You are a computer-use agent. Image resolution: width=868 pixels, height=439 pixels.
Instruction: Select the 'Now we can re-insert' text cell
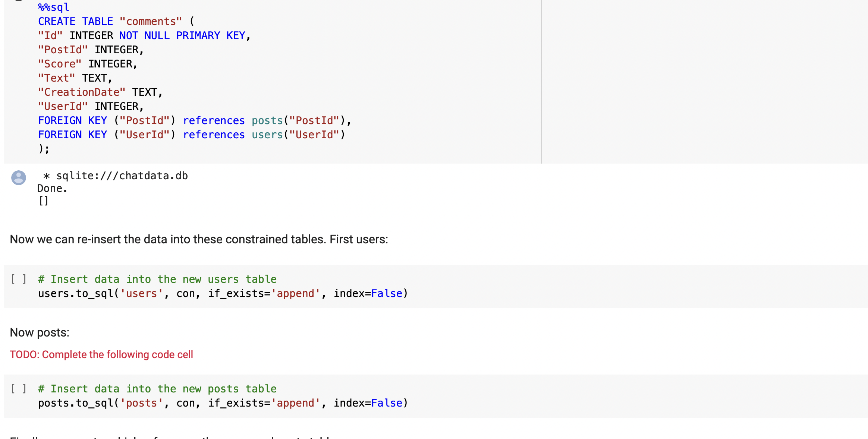199,239
